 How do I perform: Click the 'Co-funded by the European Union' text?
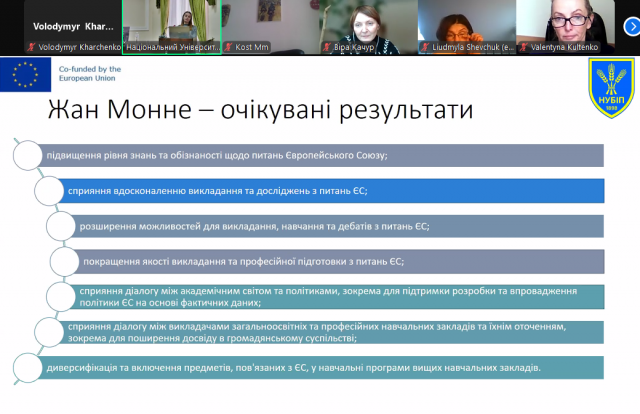coord(88,74)
